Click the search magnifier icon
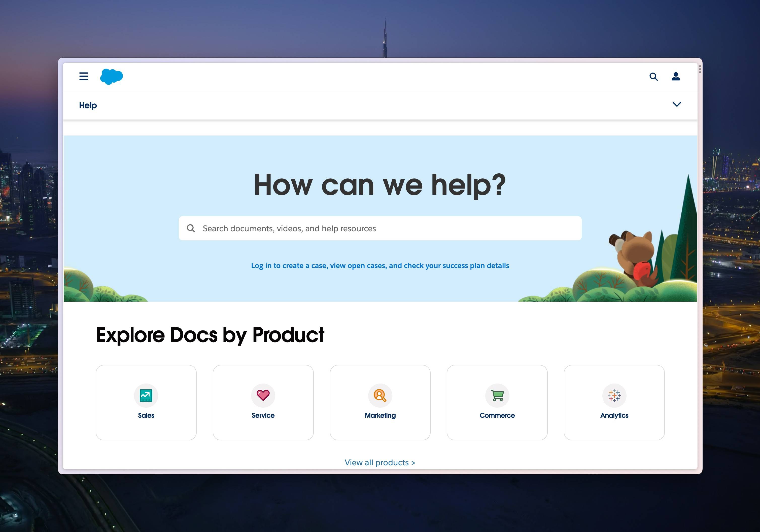The width and height of the screenshot is (760, 532). tap(653, 76)
